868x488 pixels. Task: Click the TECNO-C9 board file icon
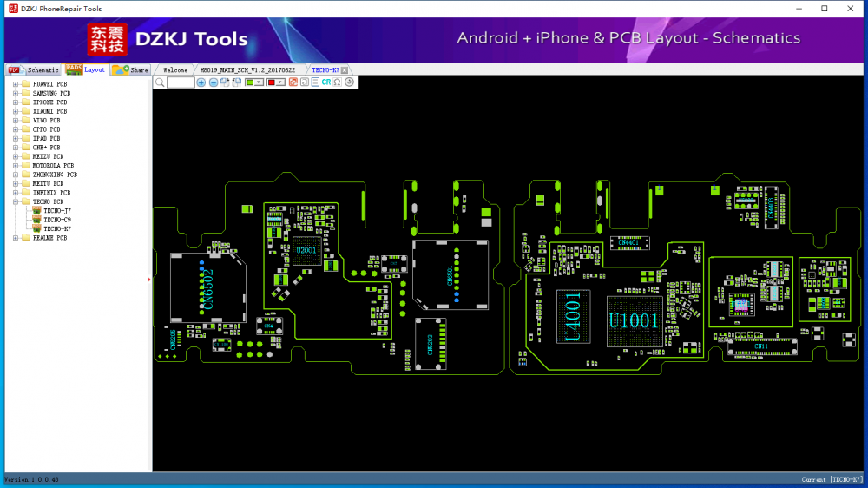coord(36,220)
